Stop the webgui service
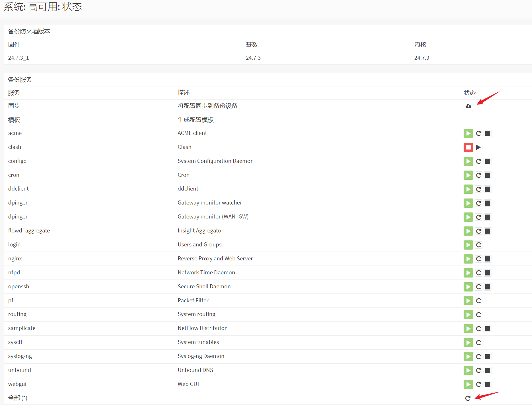The height and width of the screenshot is (405, 532). click(488, 384)
